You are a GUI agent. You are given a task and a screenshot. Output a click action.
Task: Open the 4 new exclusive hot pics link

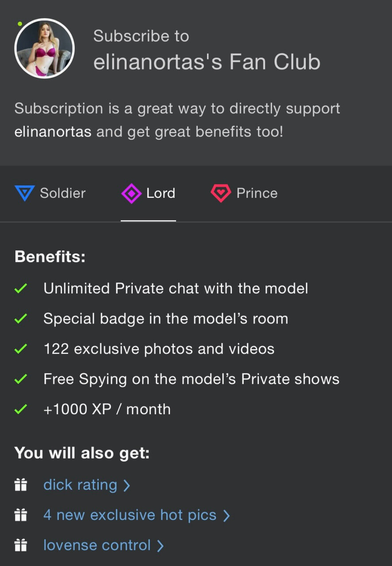point(130,515)
